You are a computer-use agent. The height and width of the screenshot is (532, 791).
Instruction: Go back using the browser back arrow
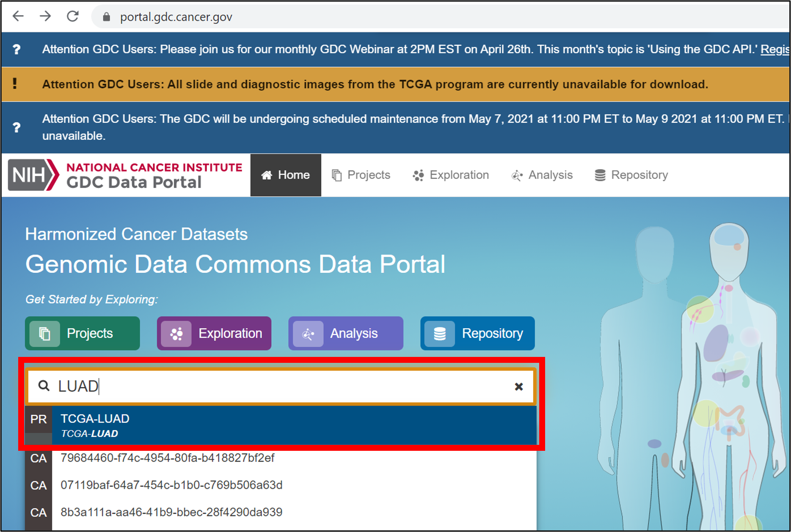(x=18, y=16)
